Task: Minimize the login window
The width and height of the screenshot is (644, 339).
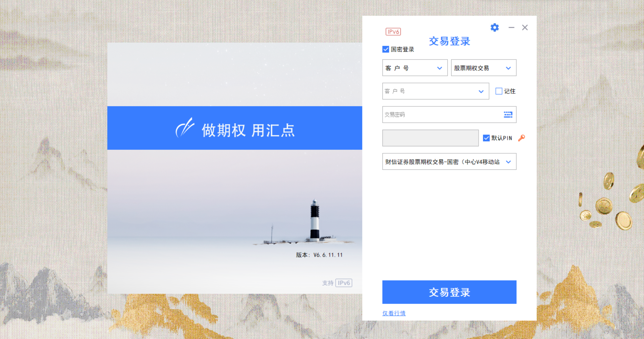Action: 512,27
